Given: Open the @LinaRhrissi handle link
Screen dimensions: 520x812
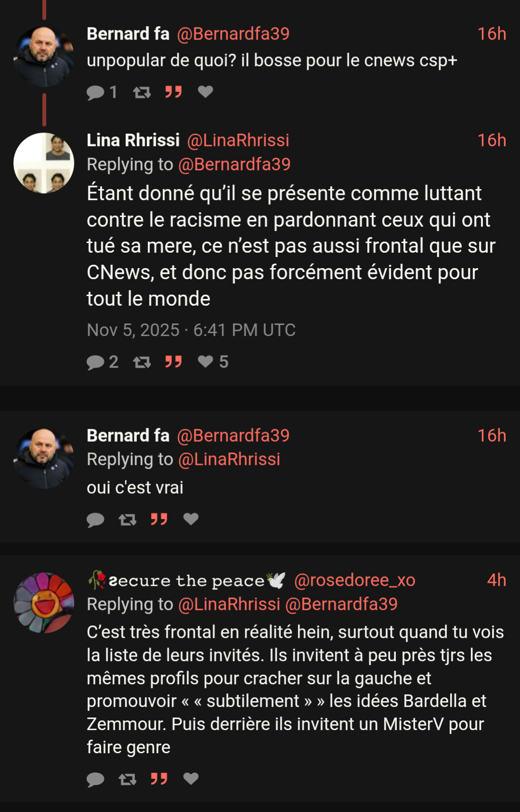Looking at the screenshot, I should coord(238,140).
